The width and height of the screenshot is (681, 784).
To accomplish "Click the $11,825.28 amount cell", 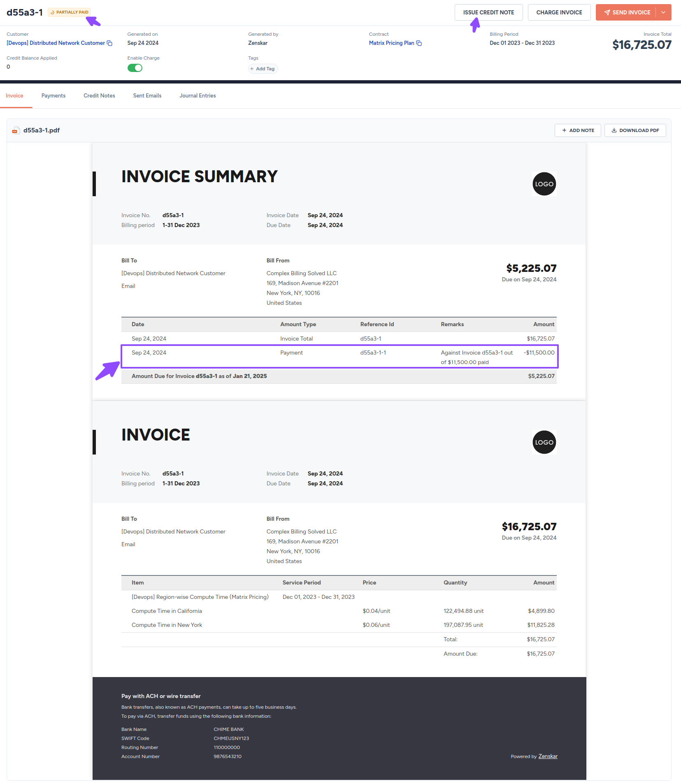I will click(541, 625).
